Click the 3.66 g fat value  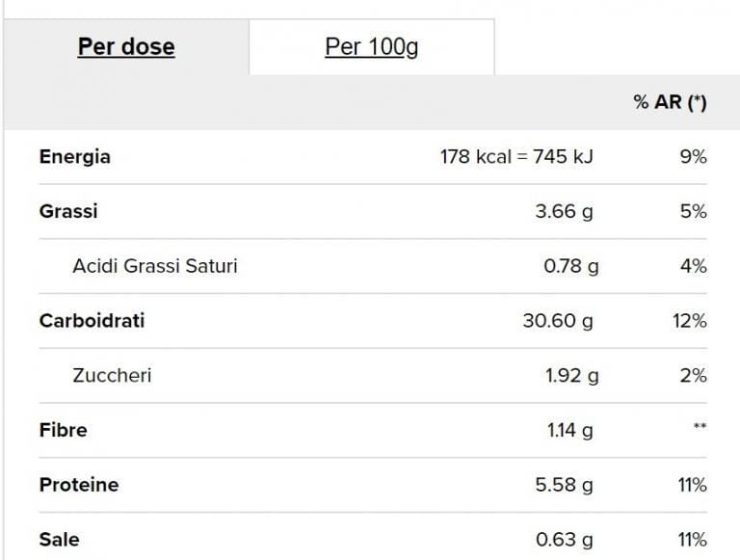pos(564,211)
